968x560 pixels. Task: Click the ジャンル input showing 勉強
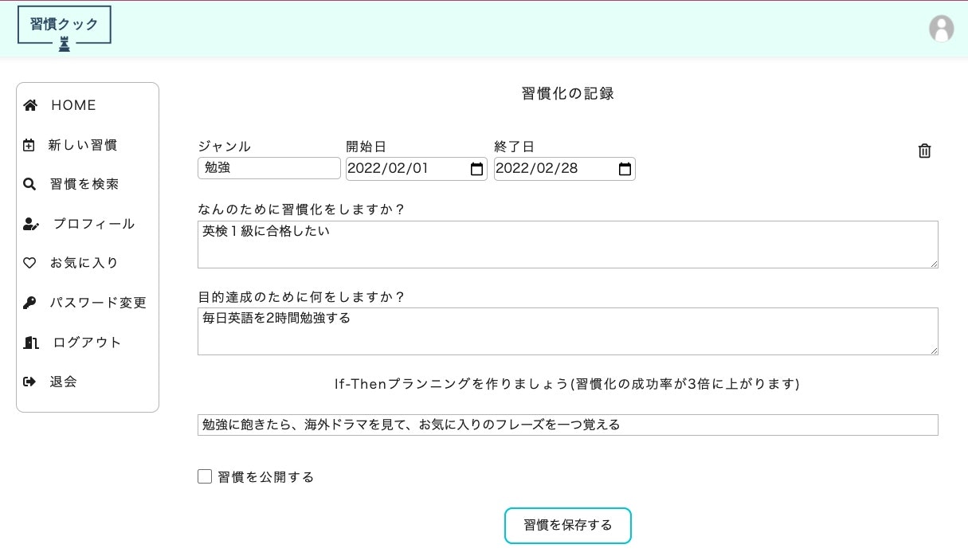pyautogui.click(x=268, y=167)
